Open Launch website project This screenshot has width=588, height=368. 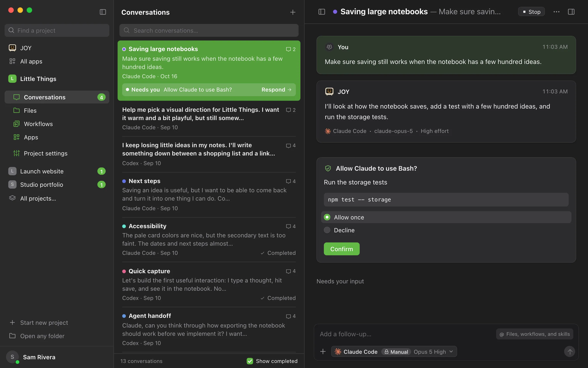[57, 171]
